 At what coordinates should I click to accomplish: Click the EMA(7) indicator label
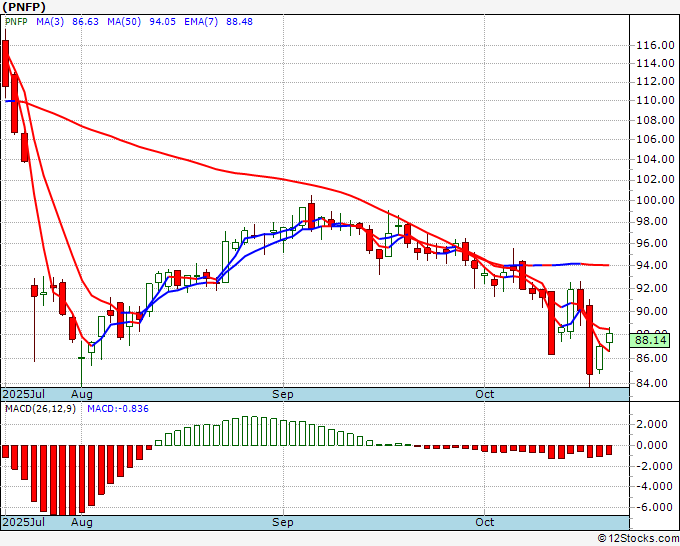pyautogui.click(x=201, y=22)
